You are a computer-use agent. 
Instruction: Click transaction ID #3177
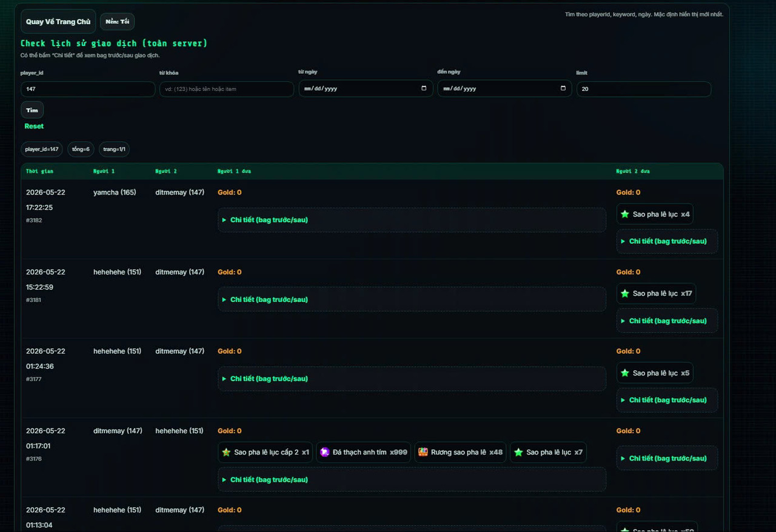pyautogui.click(x=34, y=379)
